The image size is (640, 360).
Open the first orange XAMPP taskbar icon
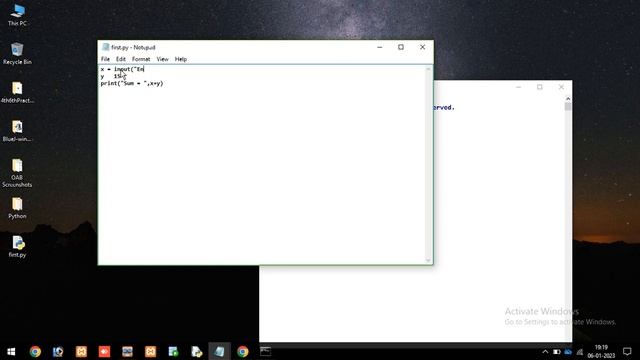pyautogui.click(x=81, y=351)
